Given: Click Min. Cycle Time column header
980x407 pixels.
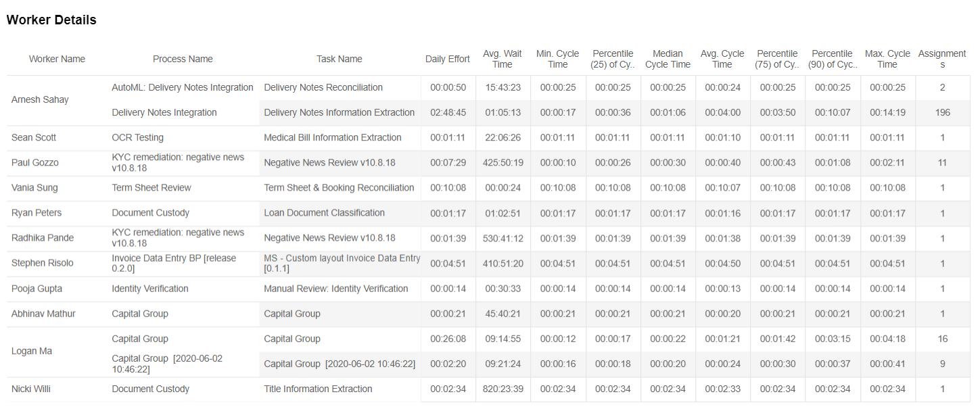Looking at the screenshot, I should [x=557, y=59].
